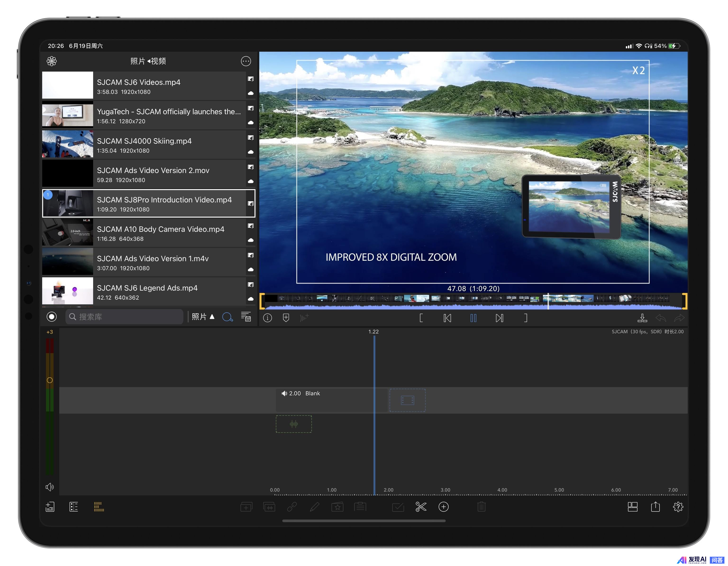Click the record button beside the search field
This screenshot has height=566, width=728.
tap(52, 316)
